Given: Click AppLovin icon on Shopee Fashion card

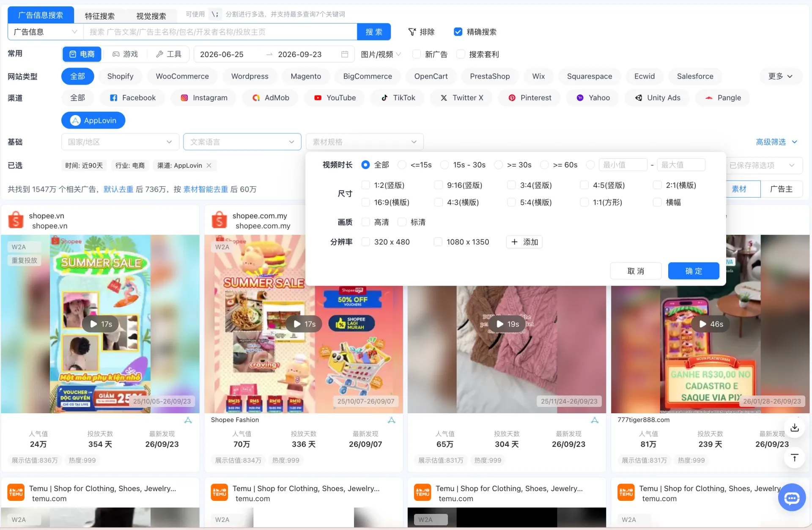Looking at the screenshot, I should (x=392, y=420).
